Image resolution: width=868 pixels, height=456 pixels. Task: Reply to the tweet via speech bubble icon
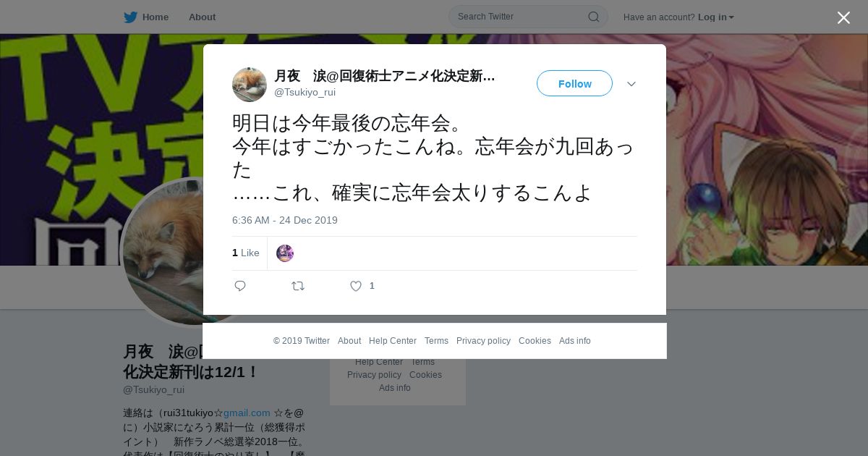pos(240,286)
